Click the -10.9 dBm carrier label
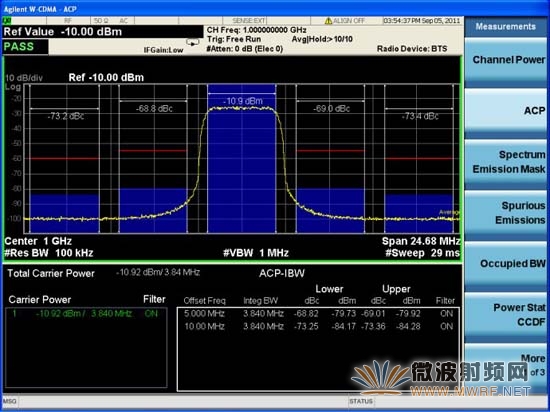 [243, 101]
